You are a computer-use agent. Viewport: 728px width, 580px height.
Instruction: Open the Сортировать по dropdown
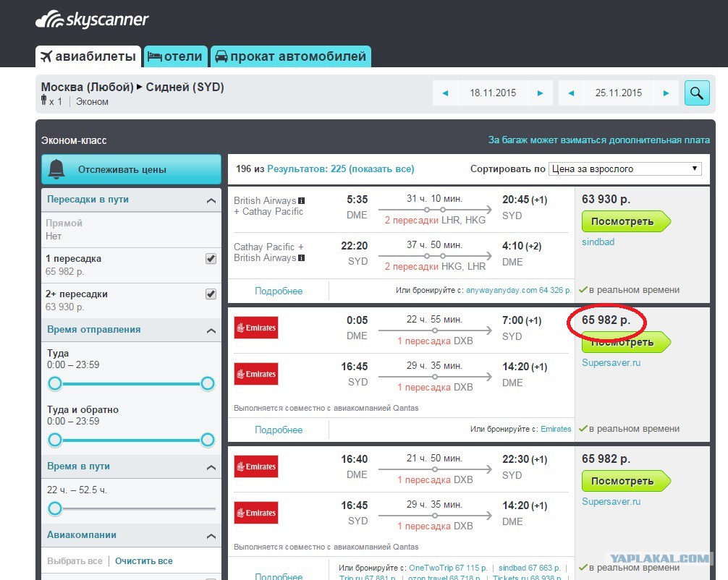[625, 169]
